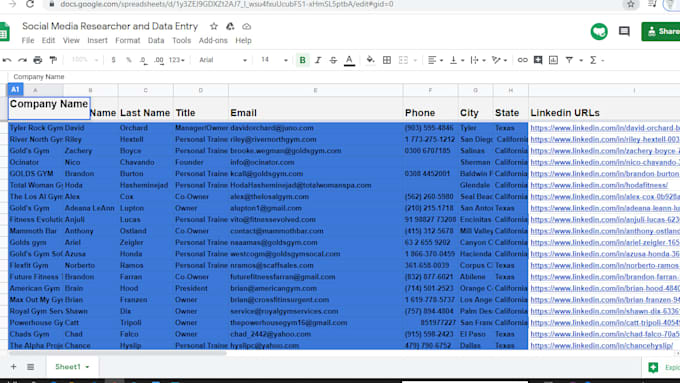The width and height of the screenshot is (680, 383).
Task: Open David Orchard's LinkedIn URL link
Action: (x=605, y=128)
